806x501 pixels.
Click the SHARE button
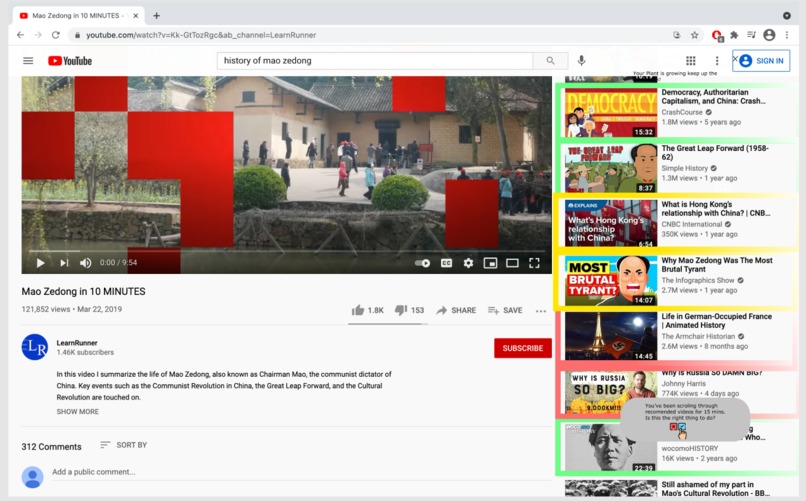point(456,310)
